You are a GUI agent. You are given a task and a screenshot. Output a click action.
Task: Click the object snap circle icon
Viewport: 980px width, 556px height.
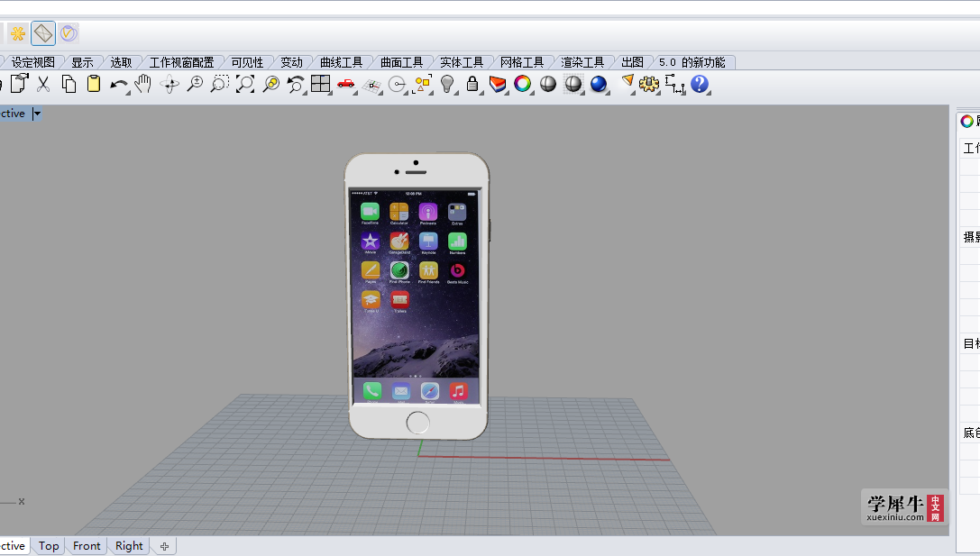pyautogui.click(x=397, y=85)
